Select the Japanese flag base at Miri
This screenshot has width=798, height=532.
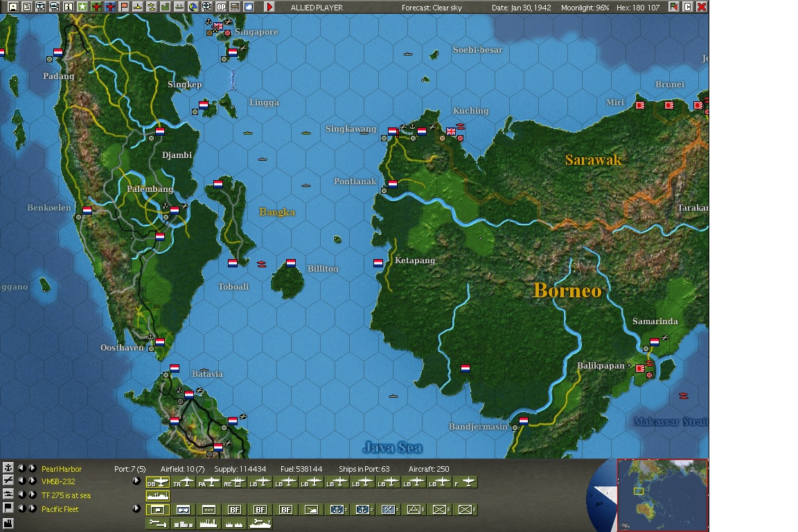click(x=640, y=105)
